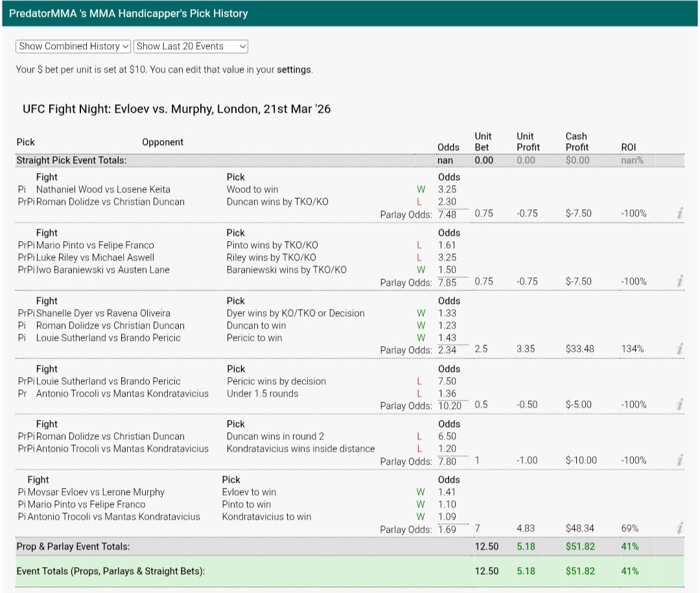Click the pick 'Evloev to win'
Screen dimensions: 700x593
(x=249, y=492)
